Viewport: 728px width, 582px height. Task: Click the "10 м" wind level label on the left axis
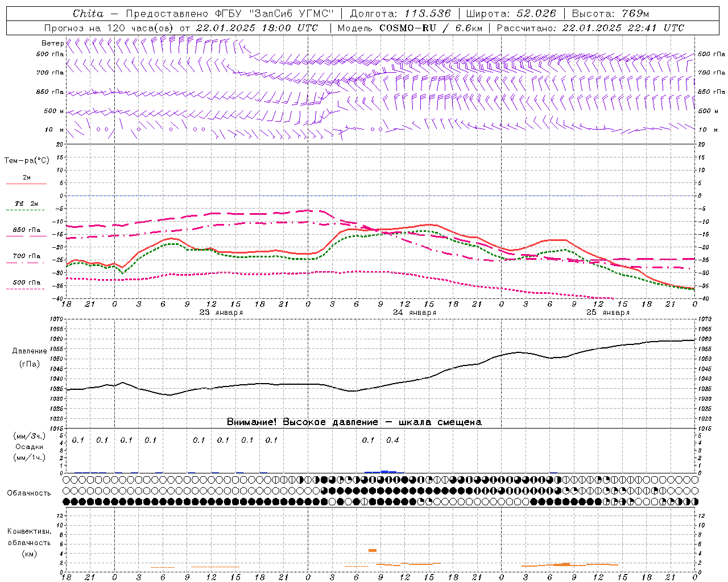(x=54, y=130)
